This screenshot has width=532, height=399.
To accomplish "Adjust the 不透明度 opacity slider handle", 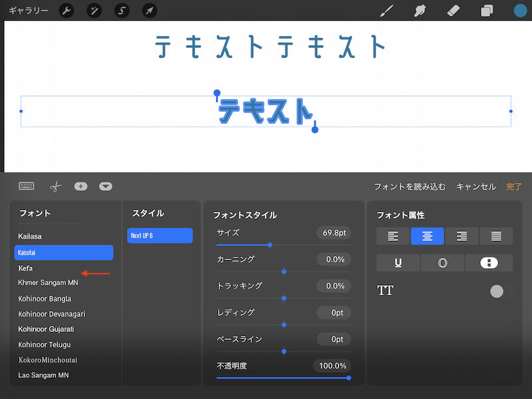I will [348, 378].
